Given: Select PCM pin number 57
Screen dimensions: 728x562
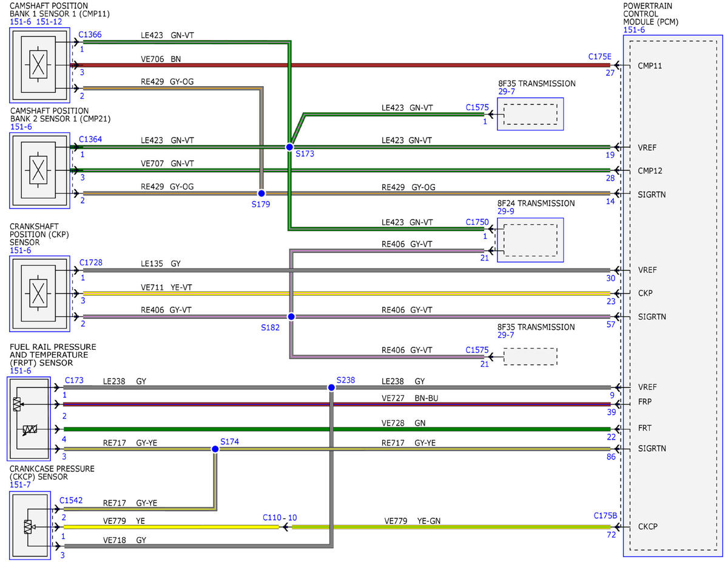Looking at the screenshot, I should [610, 324].
